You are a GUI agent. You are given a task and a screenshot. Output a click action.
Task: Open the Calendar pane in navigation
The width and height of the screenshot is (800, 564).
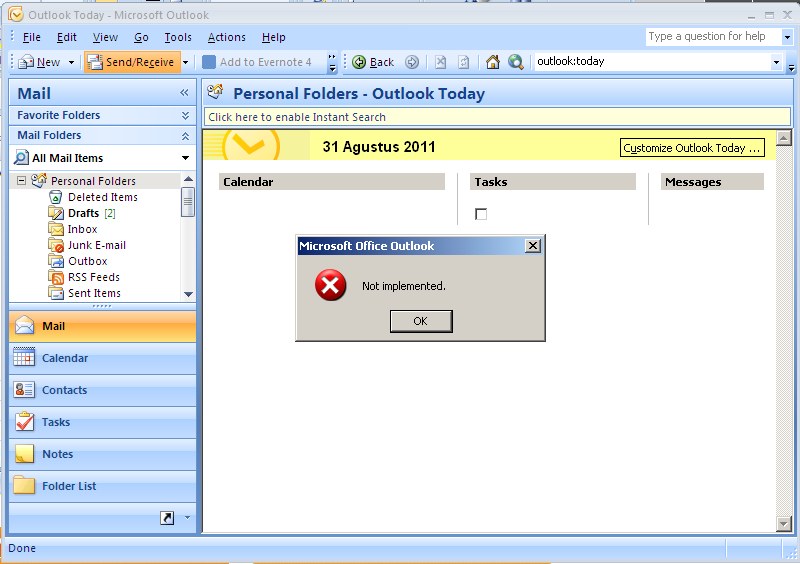(x=65, y=358)
